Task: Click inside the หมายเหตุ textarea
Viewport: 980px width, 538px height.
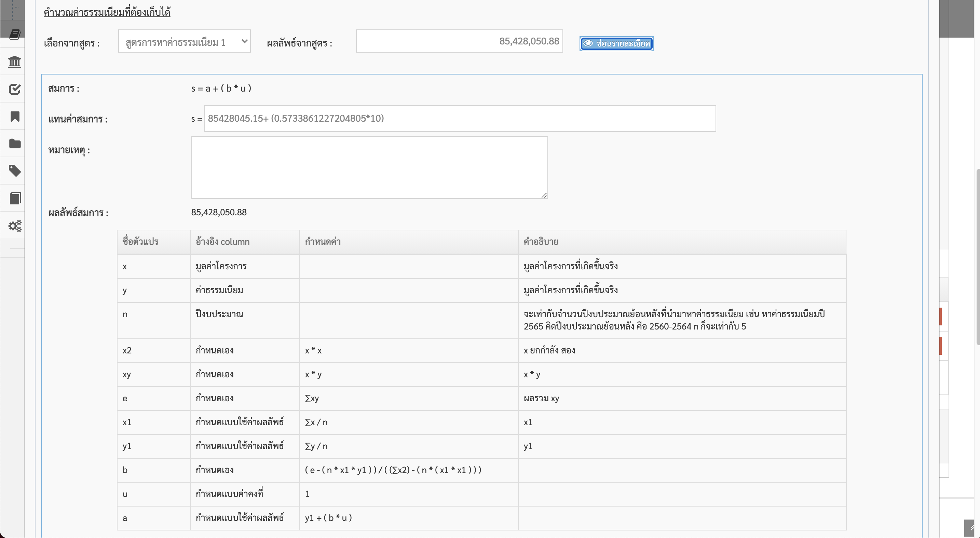Action: tap(369, 167)
